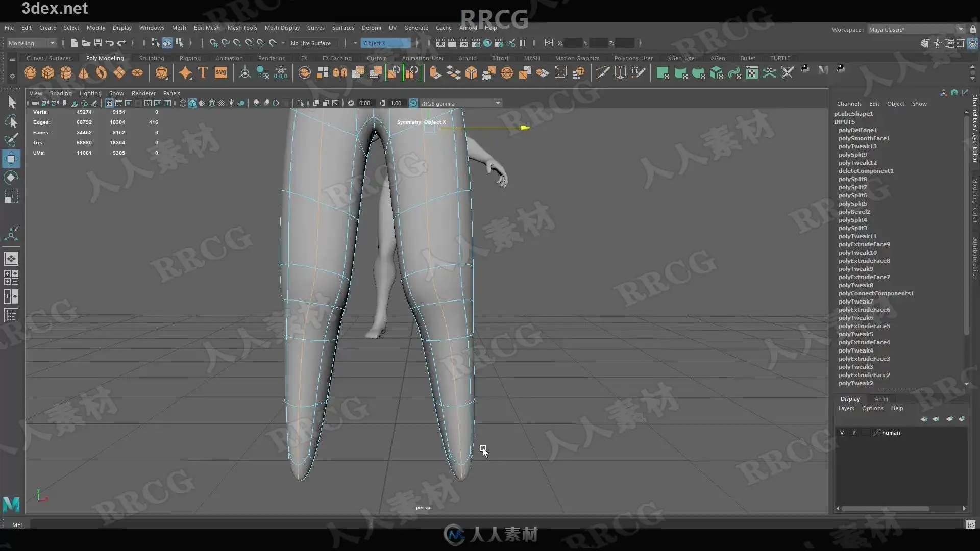Create a polygon torus from the shelf

(102, 73)
